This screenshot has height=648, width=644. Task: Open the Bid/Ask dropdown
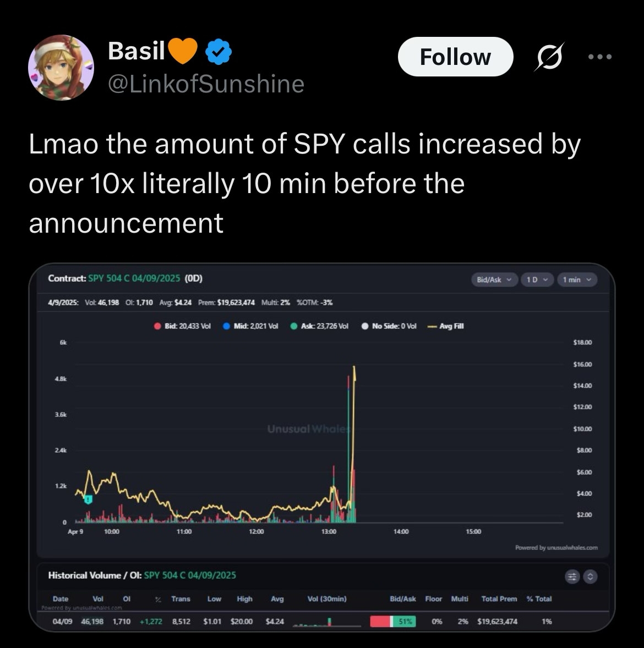click(x=494, y=280)
